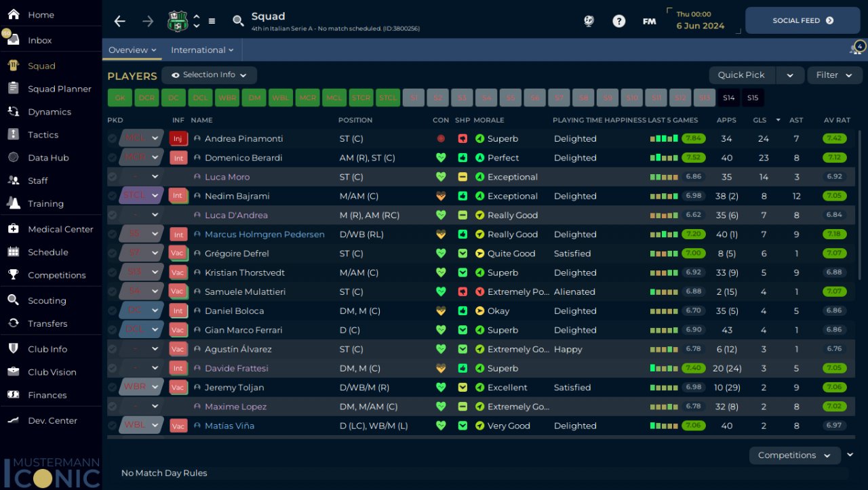Image resolution: width=868 pixels, height=490 pixels.
Task: Open the search magnifier icon
Action: coord(238,21)
